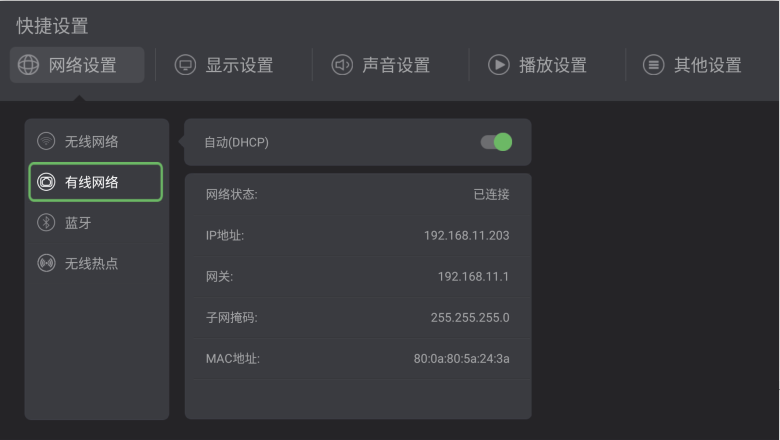This screenshot has width=780, height=440.
Task: Open 蓝牙 settings in the sidebar
Action: click(x=79, y=223)
